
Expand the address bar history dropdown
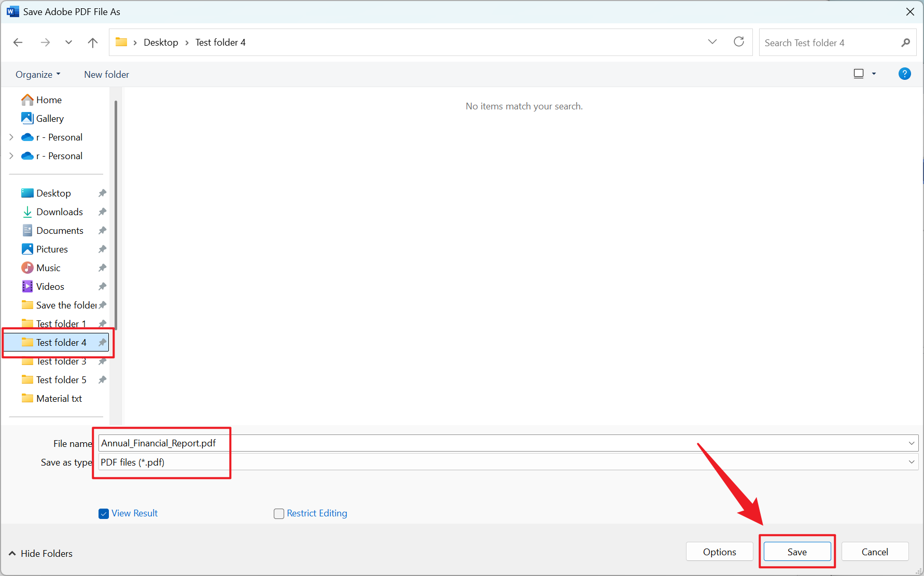tap(712, 42)
